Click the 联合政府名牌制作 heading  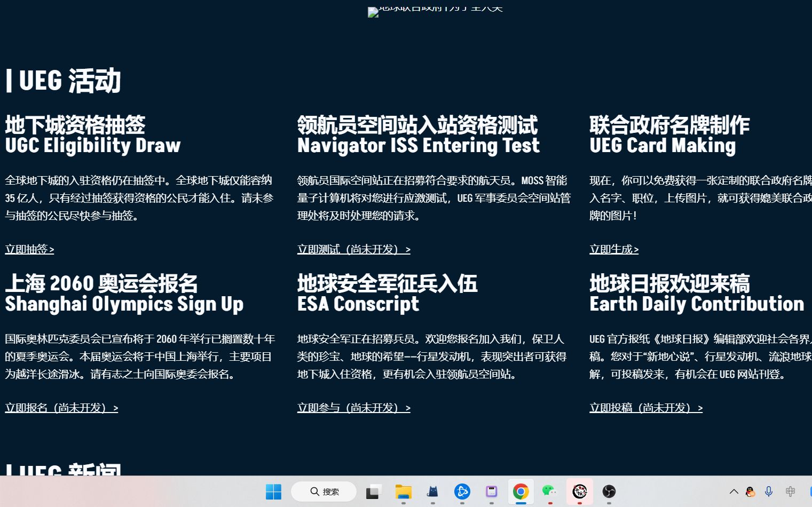tap(669, 125)
